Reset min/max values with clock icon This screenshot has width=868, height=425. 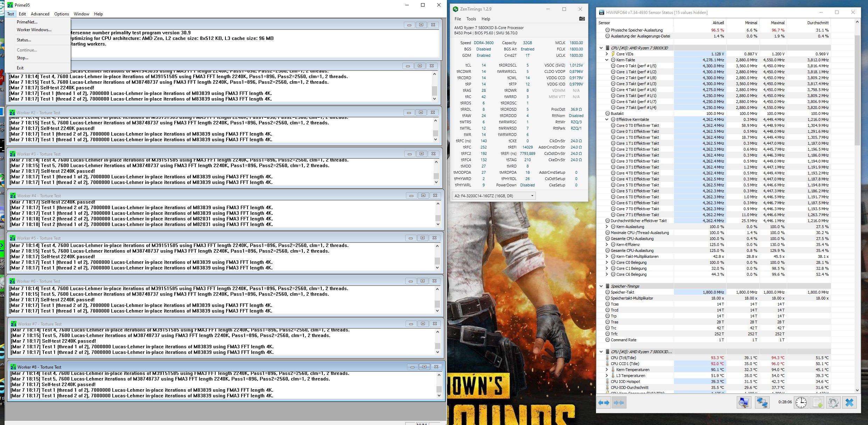(x=801, y=403)
